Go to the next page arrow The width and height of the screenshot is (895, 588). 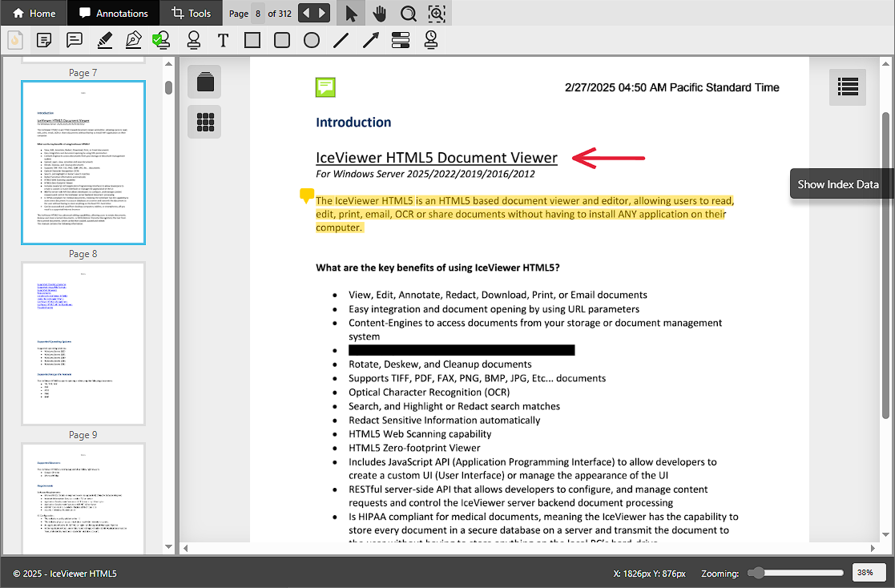click(322, 14)
